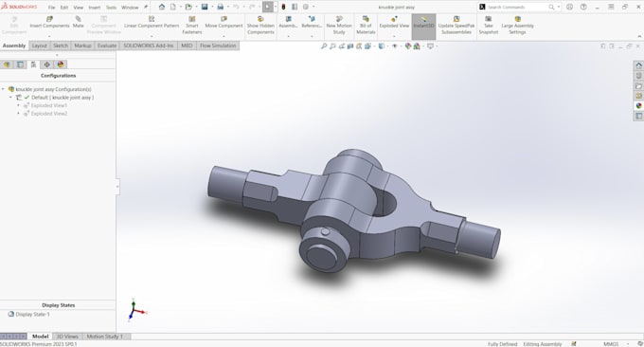This screenshot has width=644, height=347.
Task: Click the Insert Components tool
Action: tap(49, 22)
